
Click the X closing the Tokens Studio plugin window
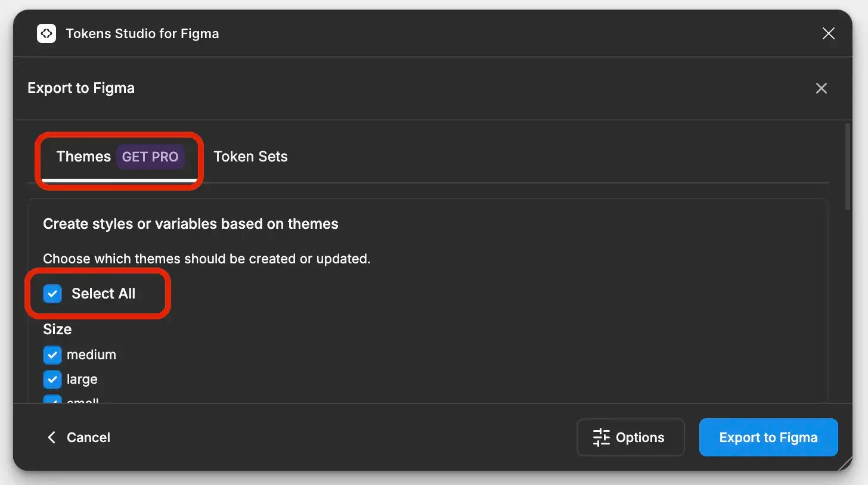coord(828,33)
